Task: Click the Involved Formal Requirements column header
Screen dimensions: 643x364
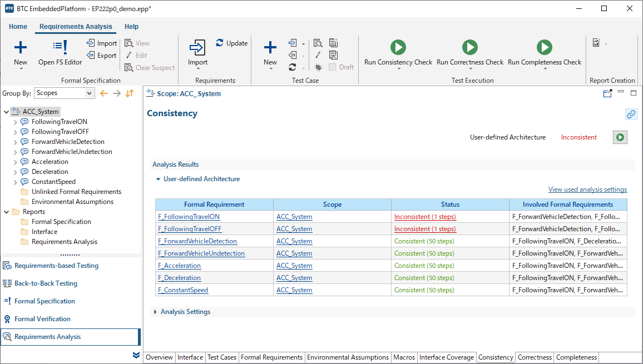Action: pyautogui.click(x=568, y=205)
